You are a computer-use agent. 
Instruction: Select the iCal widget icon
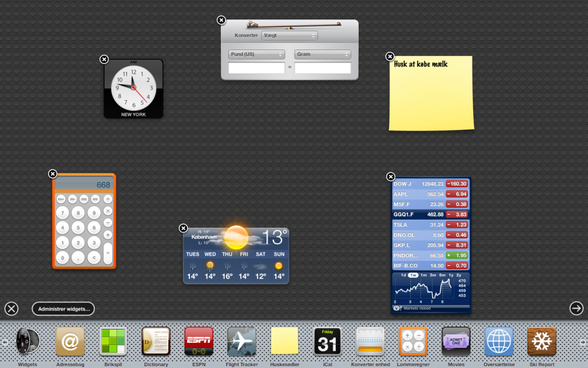tap(328, 342)
